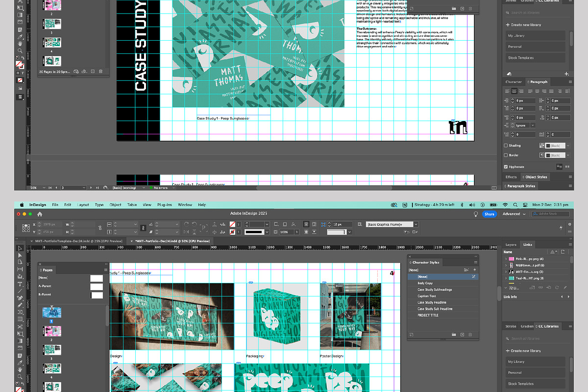Open the Basic Graphics Frame object style dropdown
This screenshot has width=588, height=392.
click(x=416, y=224)
